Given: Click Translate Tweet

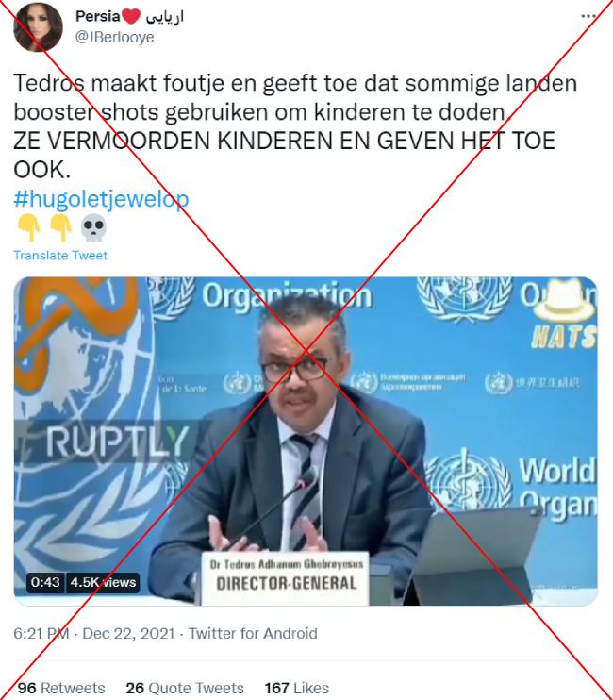Looking at the screenshot, I should point(60,256).
